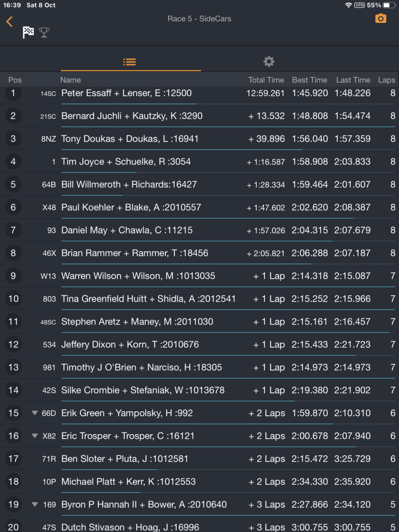Viewport: 399px width, 532px height.
Task: Select the checkered flag icon
Action: (28, 32)
